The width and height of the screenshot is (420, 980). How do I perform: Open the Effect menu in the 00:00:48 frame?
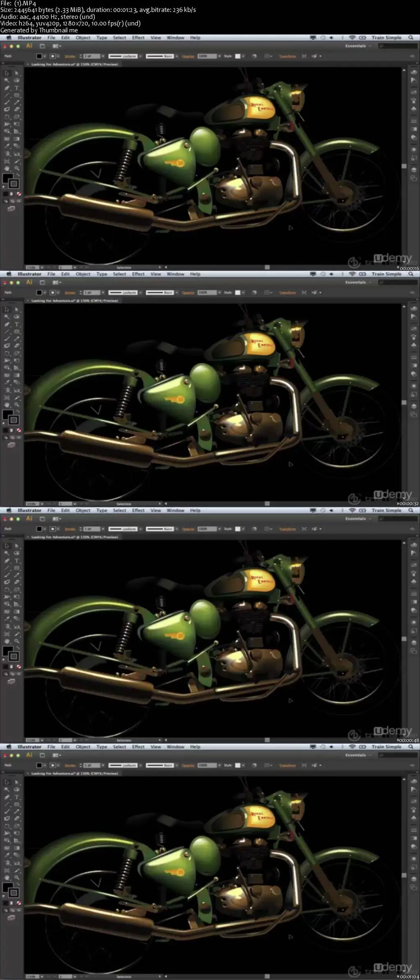point(138,510)
